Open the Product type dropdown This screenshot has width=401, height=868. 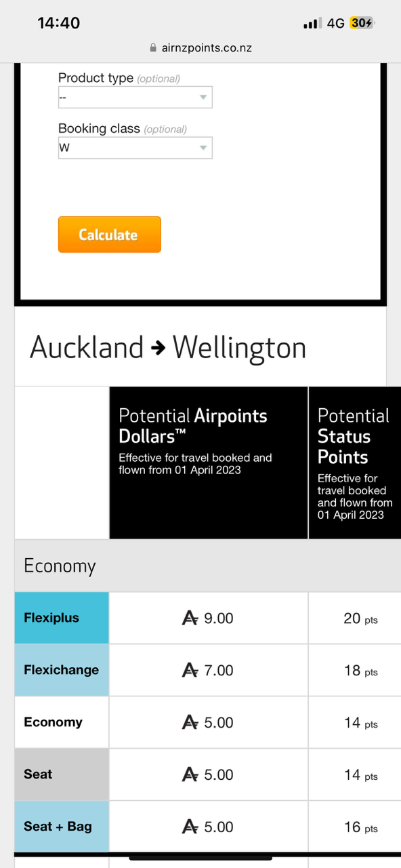tap(135, 98)
